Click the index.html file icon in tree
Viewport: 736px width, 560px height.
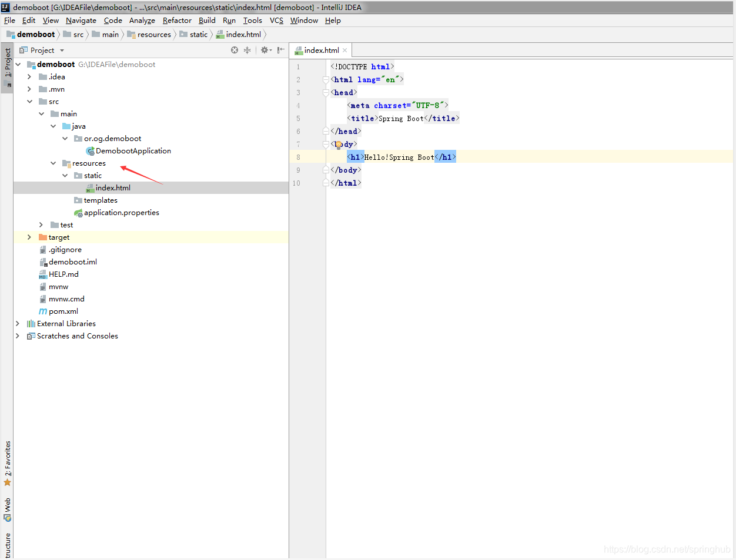90,188
